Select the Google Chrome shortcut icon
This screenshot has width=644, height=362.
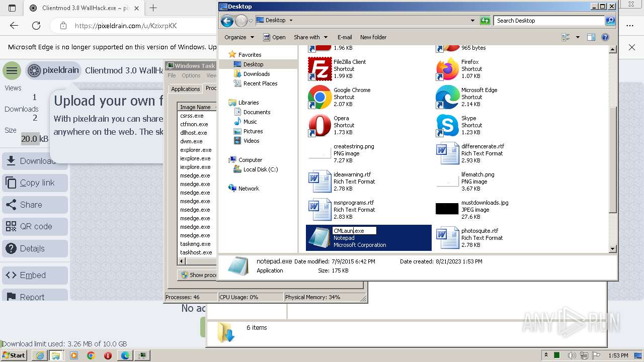(x=319, y=97)
